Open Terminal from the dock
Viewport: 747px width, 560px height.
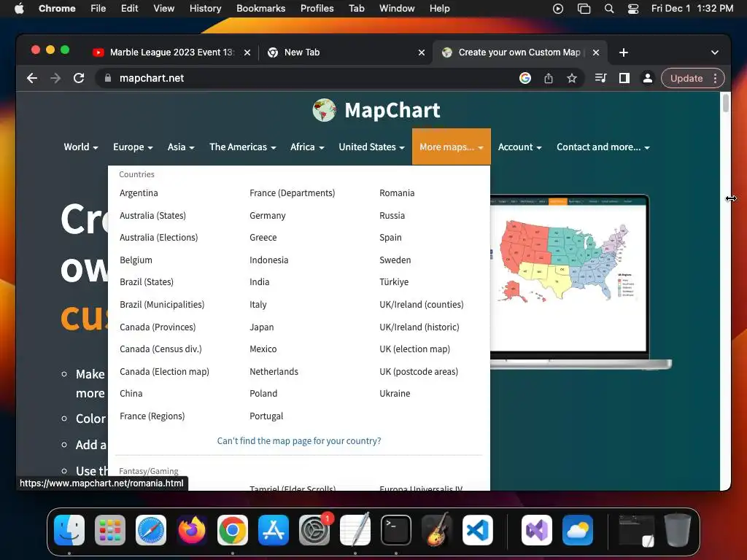pos(396,530)
